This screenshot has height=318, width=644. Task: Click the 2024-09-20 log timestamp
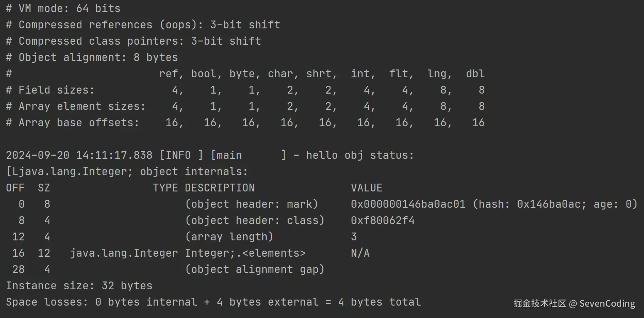(x=79, y=155)
